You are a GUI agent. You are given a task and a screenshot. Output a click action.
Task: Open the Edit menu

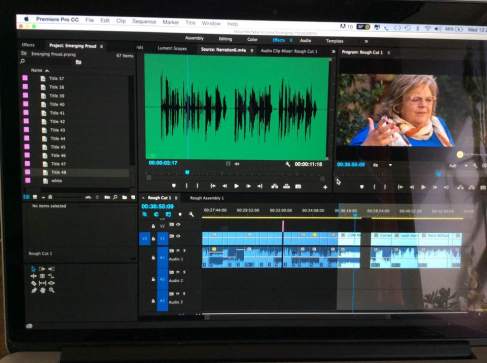pyautogui.click(x=105, y=21)
